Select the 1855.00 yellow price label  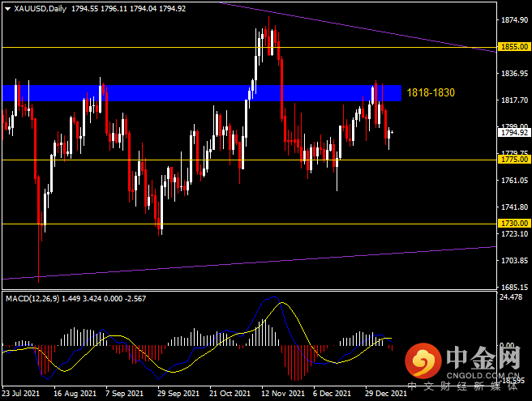pos(514,47)
